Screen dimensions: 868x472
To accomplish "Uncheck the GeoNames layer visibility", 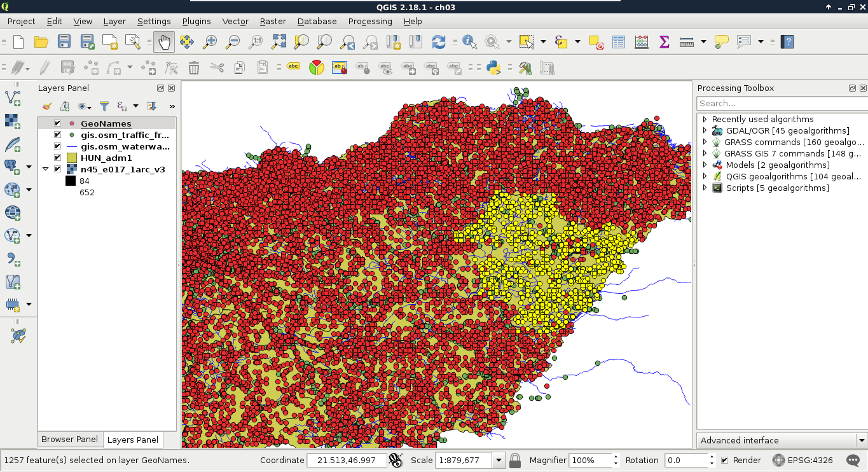I will (57, 123).
